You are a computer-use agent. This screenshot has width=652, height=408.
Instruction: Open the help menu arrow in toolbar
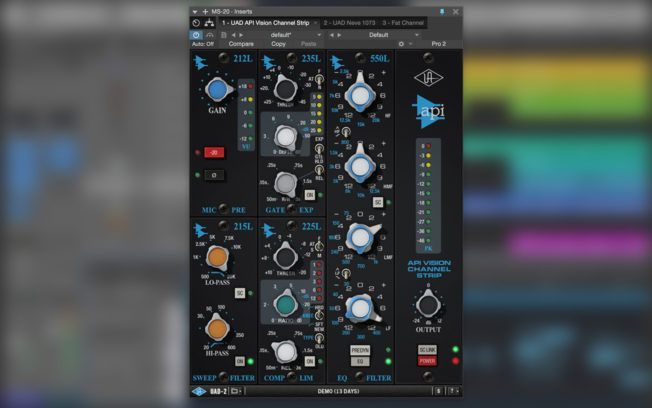pyautogui.click(x=457, y=391)
